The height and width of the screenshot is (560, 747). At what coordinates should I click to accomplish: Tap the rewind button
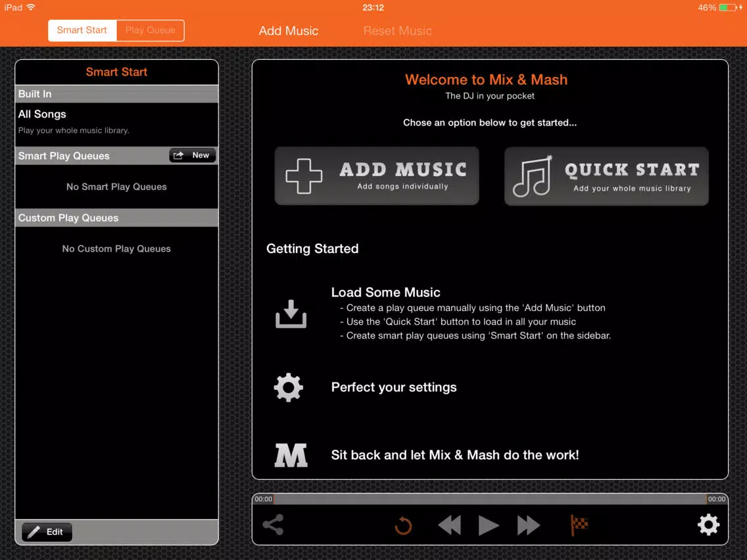point(450,525)
